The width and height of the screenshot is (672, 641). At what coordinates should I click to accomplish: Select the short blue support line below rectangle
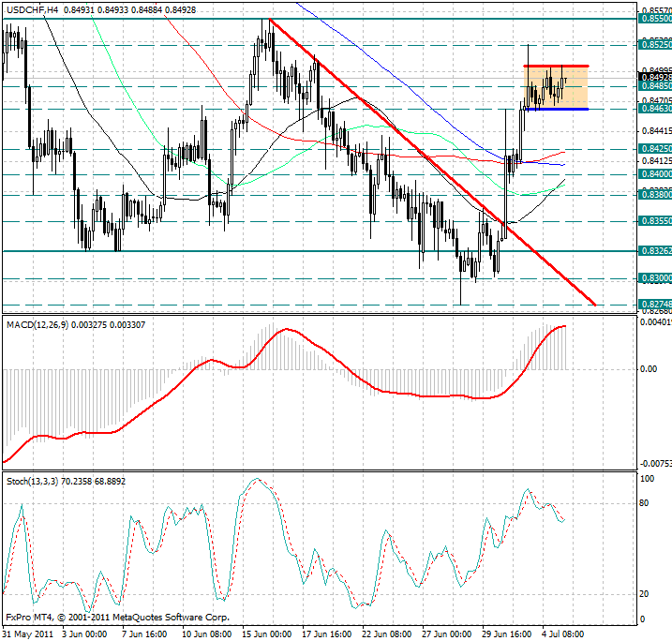pos(556,110)
